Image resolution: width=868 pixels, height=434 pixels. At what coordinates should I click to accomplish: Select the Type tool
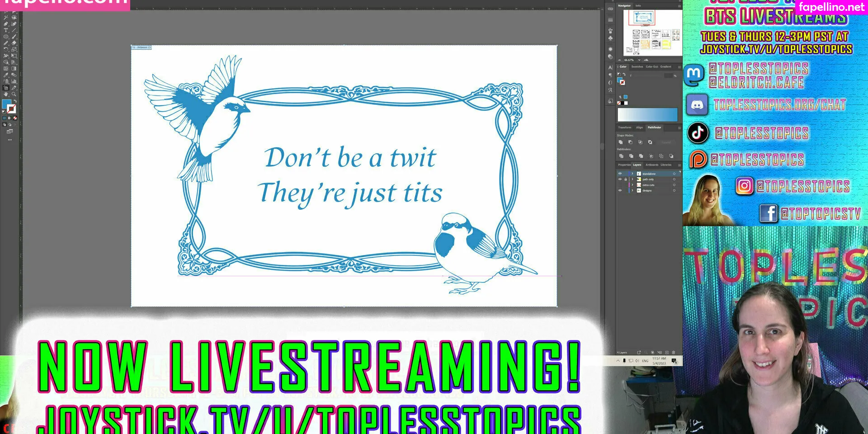click(6, 30)
